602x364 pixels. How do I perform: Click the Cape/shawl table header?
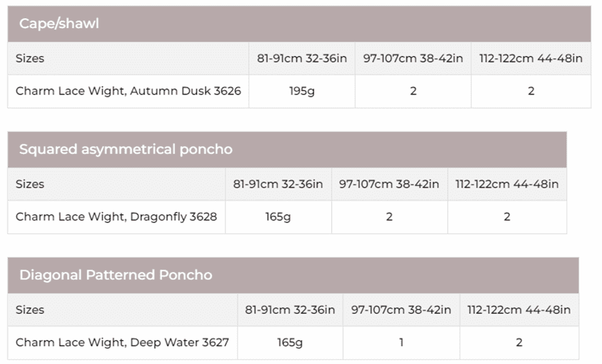(59, 24)
